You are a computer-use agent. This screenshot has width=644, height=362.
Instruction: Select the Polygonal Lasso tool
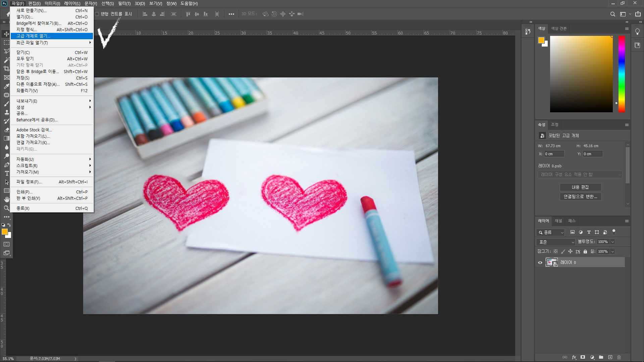(6, 51)
